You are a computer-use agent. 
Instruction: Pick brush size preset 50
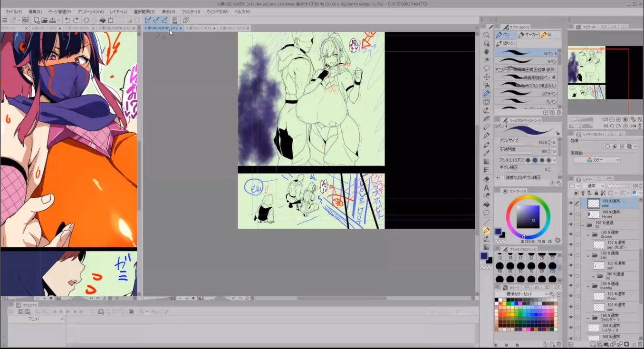pos(510,266)
